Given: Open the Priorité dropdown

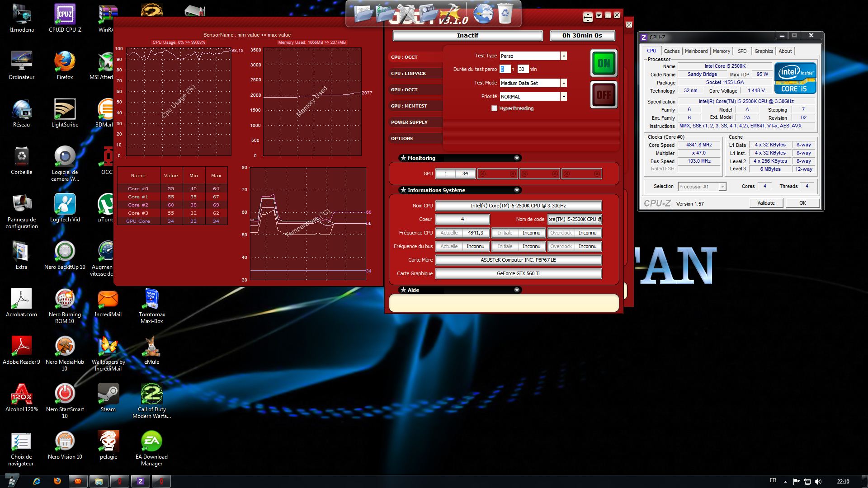Looking at the screenshot, I should tap(563, 97).
